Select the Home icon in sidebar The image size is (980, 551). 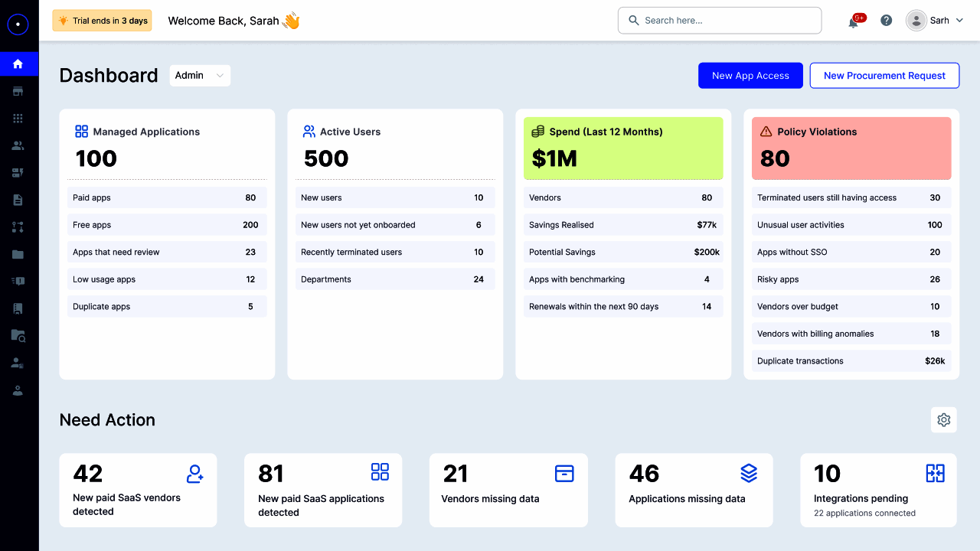click(x=18, y=64)
